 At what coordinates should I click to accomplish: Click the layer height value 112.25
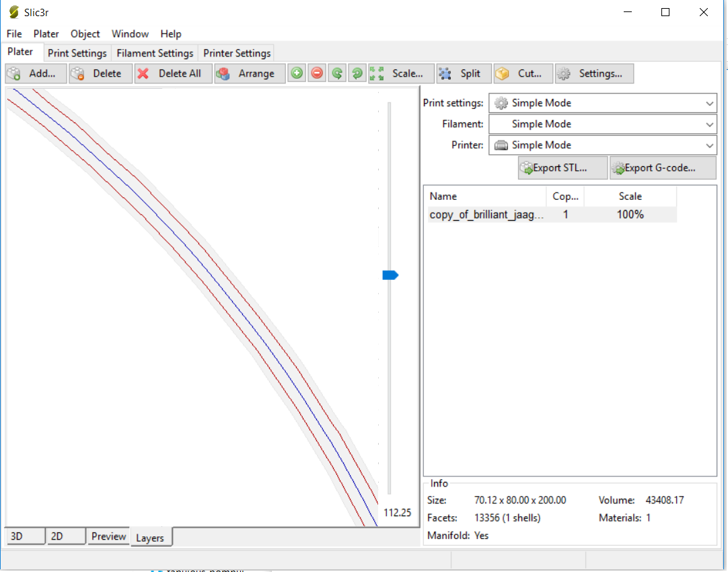point(398,513)
